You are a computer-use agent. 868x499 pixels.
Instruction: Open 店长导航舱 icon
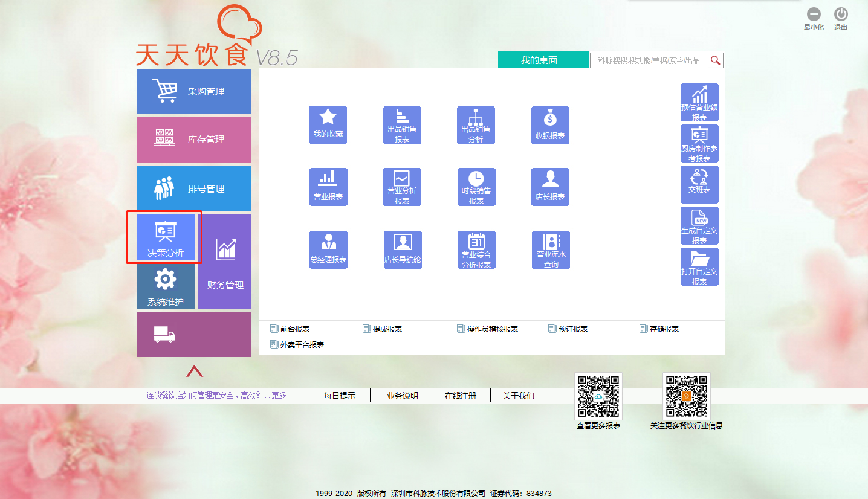click(403, 249)
